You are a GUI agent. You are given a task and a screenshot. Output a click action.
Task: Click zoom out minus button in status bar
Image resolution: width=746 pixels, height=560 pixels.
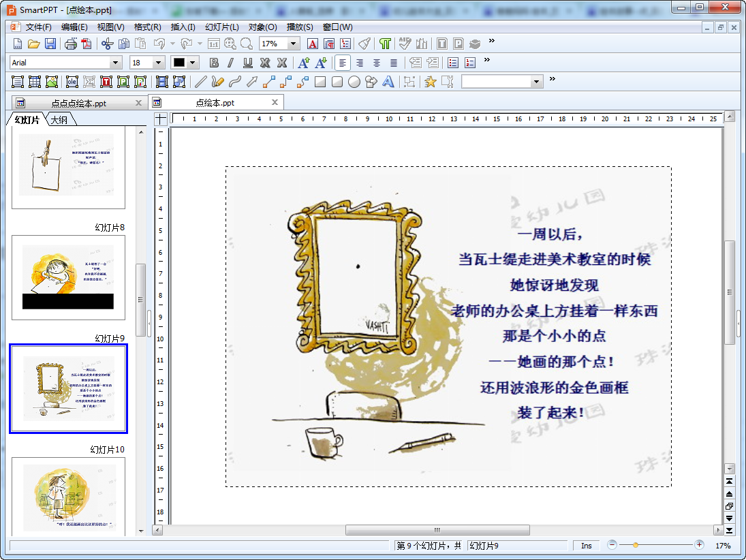point(612,545)
